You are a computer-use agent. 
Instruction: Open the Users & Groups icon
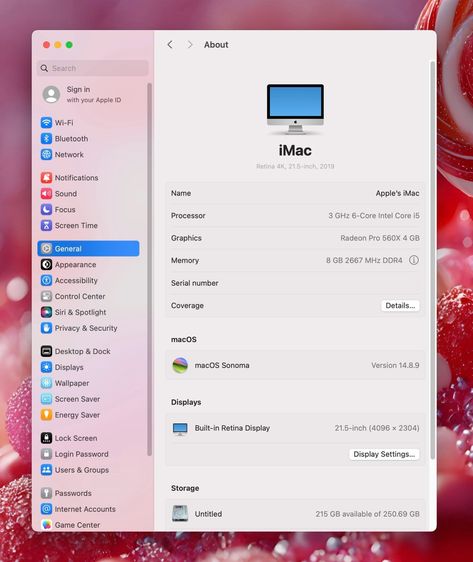coord(46,470)
